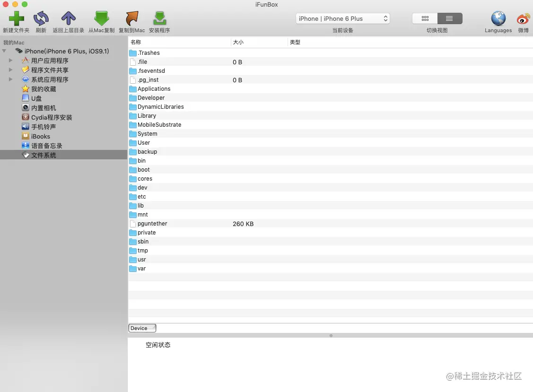Open the 微博 Weibo icon
The image size is (533, 392).
(523, 18)
